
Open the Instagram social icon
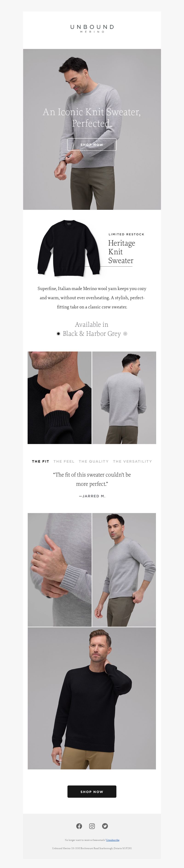pyautogui.click(x=92, y=826)
